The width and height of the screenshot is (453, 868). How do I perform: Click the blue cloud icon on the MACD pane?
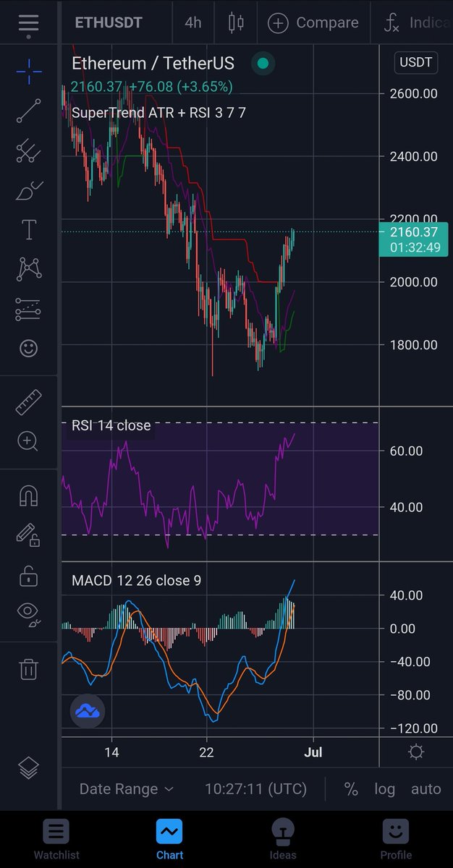(x=88, y=712)
